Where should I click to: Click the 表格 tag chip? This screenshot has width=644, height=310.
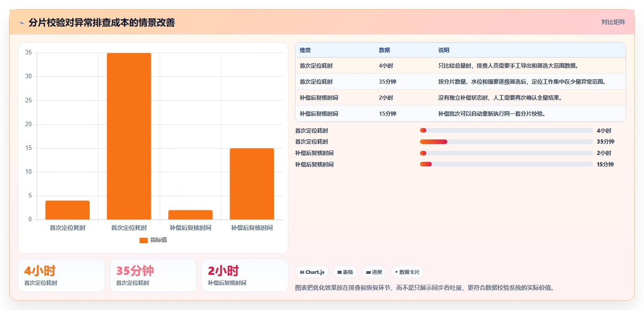(x=345, y=272)
